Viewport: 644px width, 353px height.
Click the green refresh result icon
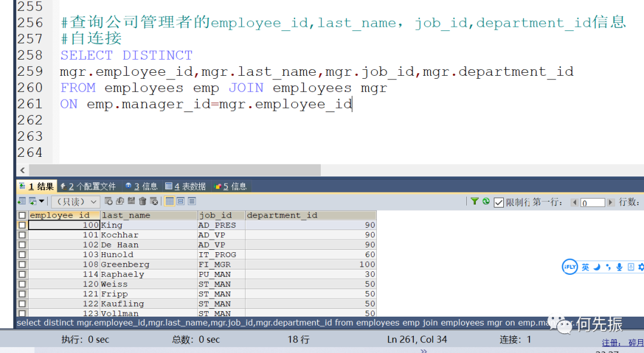tap(487, 202)
